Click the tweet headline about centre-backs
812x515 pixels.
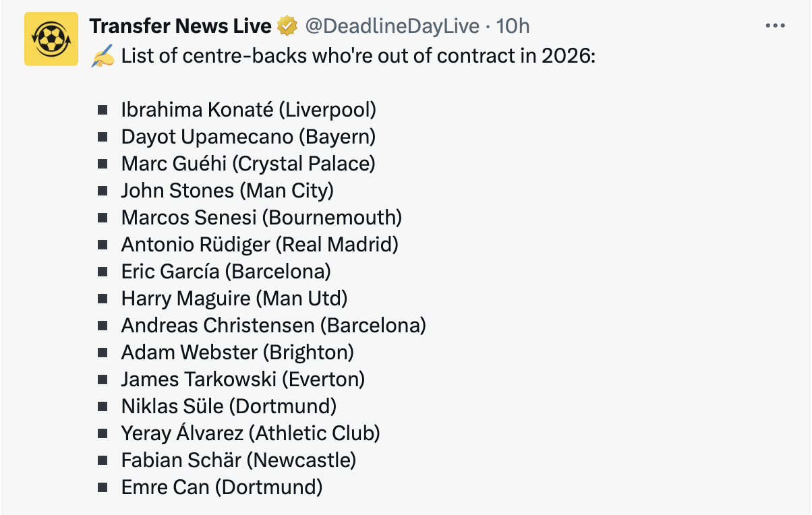coord(358,56)
